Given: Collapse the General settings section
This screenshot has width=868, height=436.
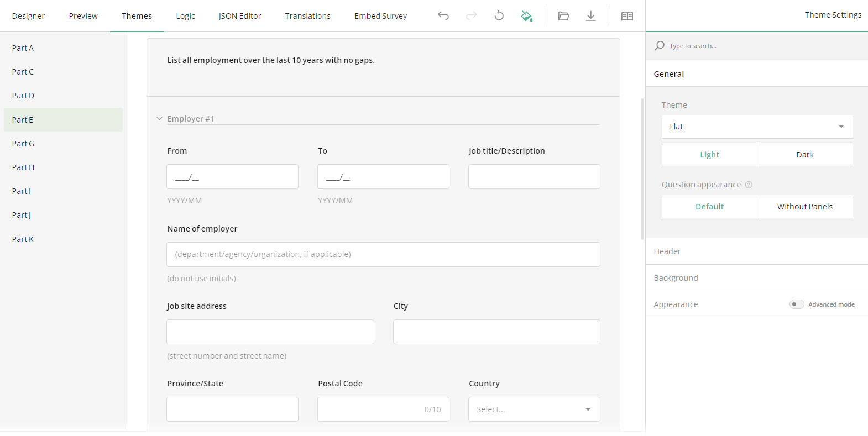Looking at the screenshot, I should tap(757, 73).
